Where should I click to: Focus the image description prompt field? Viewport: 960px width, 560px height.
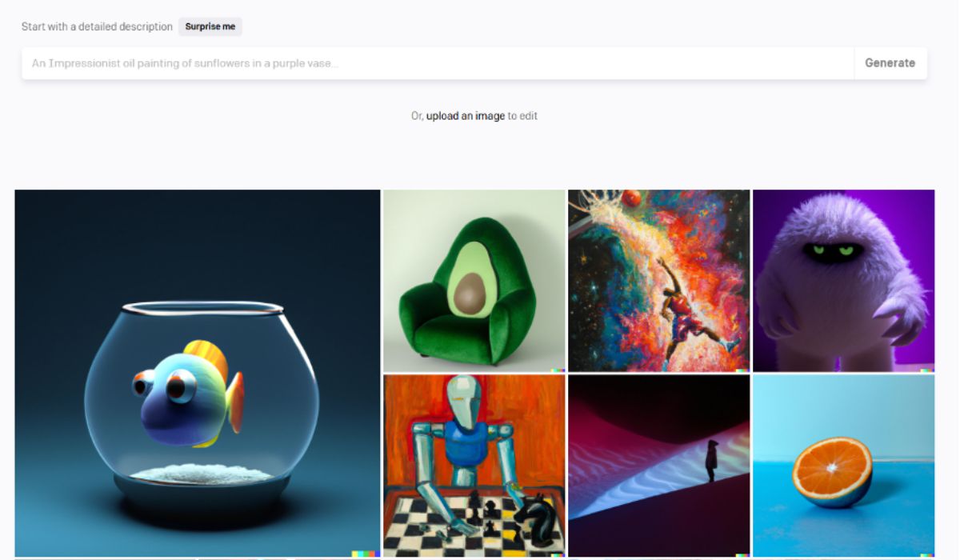tap(438, 63)
